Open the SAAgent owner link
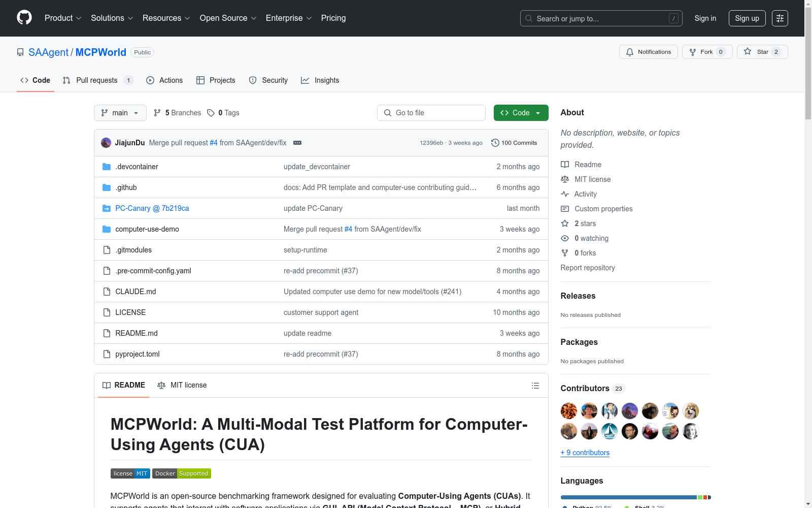812x508 pixels. [48, 52]
